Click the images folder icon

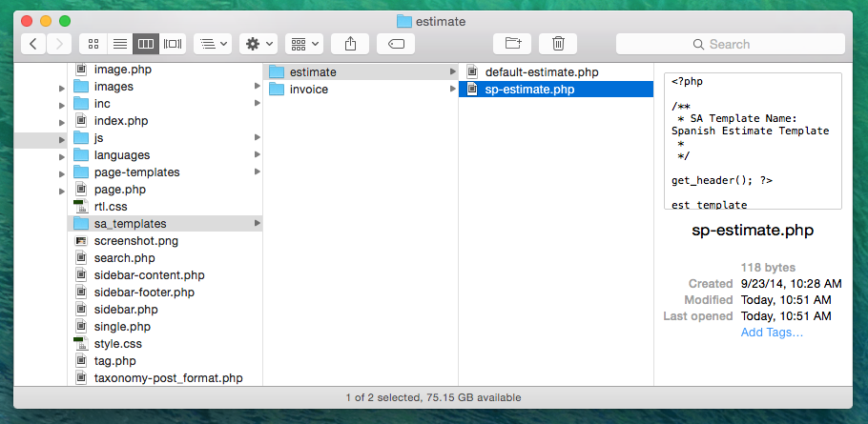coord(81,87)
